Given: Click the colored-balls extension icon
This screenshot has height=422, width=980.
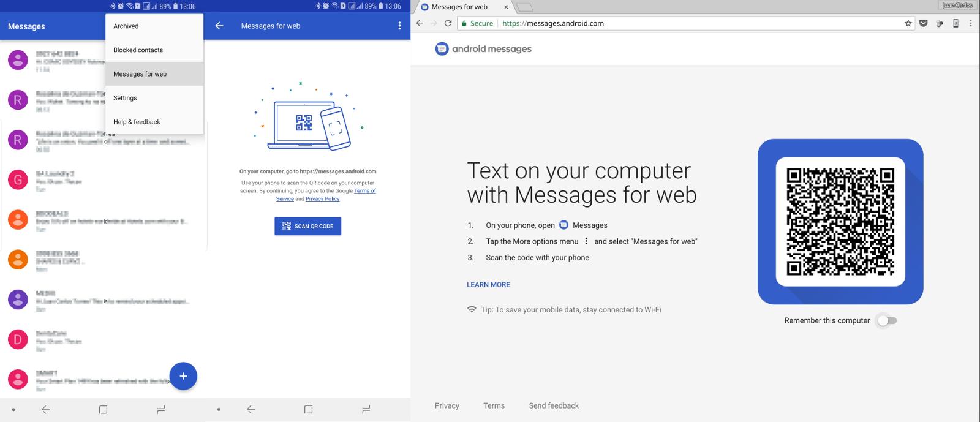Looking at the screenshot, I should [939, 23].
